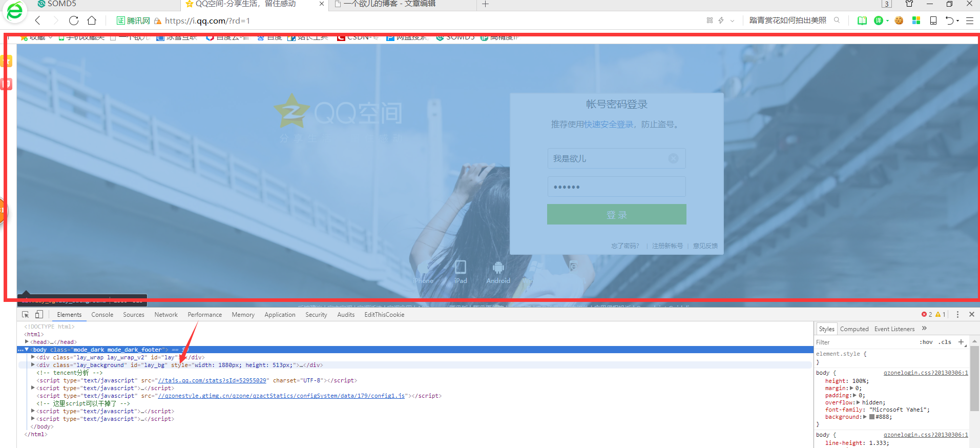Open the browser home page icon
The width and height of the screenshot is (980, 448).
point(92,21)
